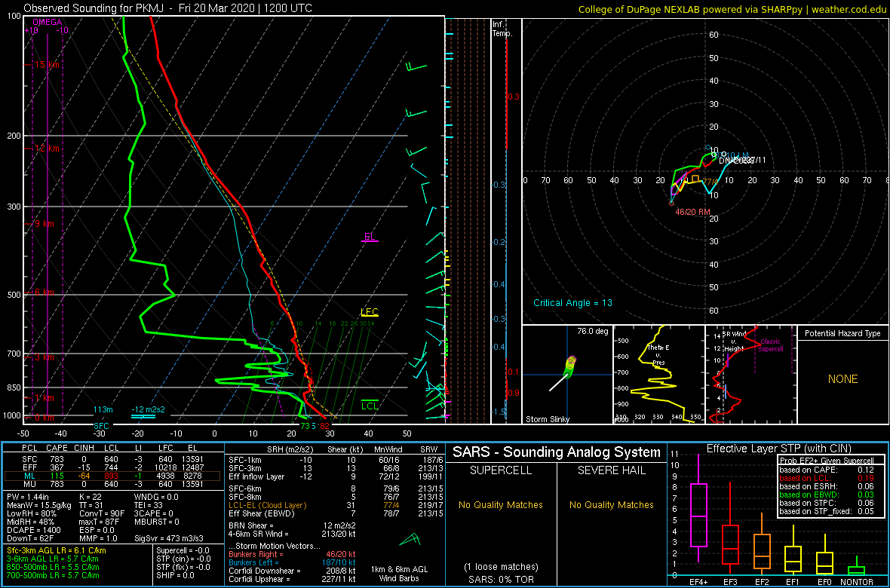Click the based on LCL: 0.19 line
The image size is (890, 588).
(x=827, y=478)
